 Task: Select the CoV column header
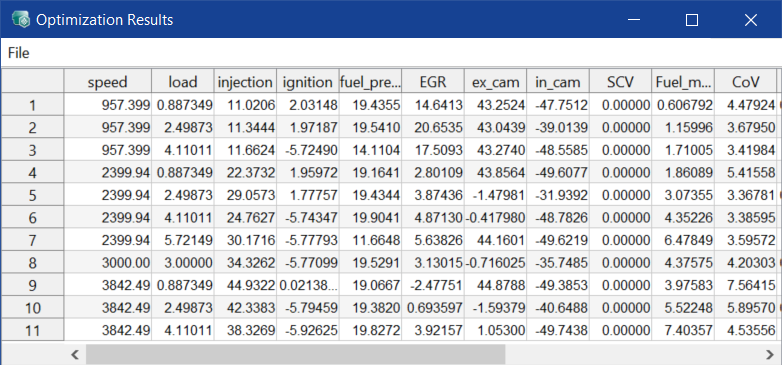(x=746, y=81)
